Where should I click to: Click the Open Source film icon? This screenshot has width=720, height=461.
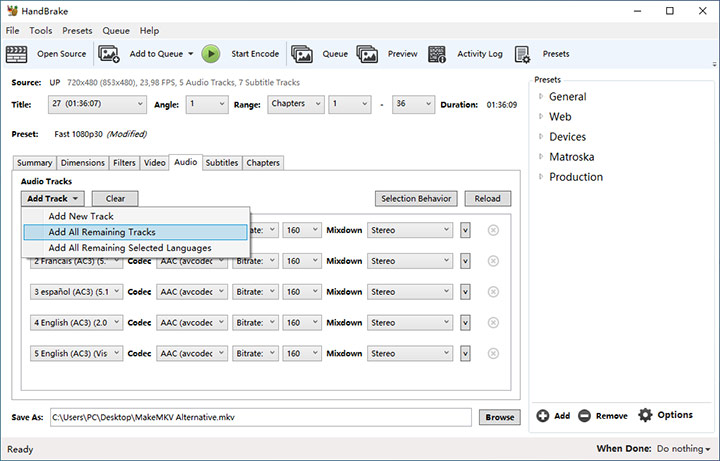(x=17, y=54)
